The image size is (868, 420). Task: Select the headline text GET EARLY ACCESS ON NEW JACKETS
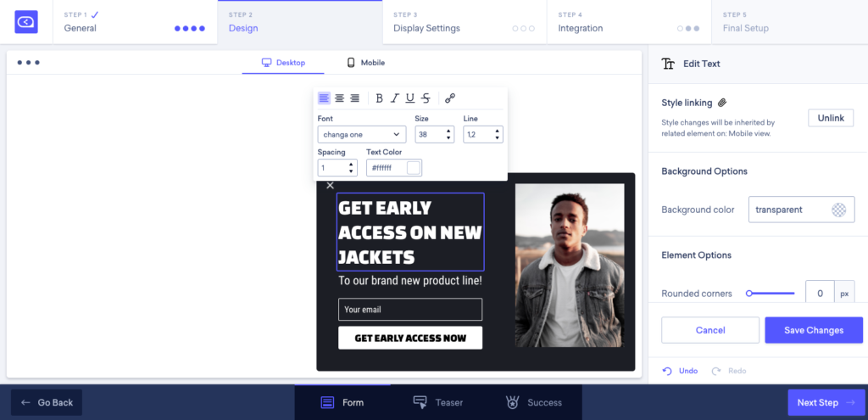tap(410, 232)
